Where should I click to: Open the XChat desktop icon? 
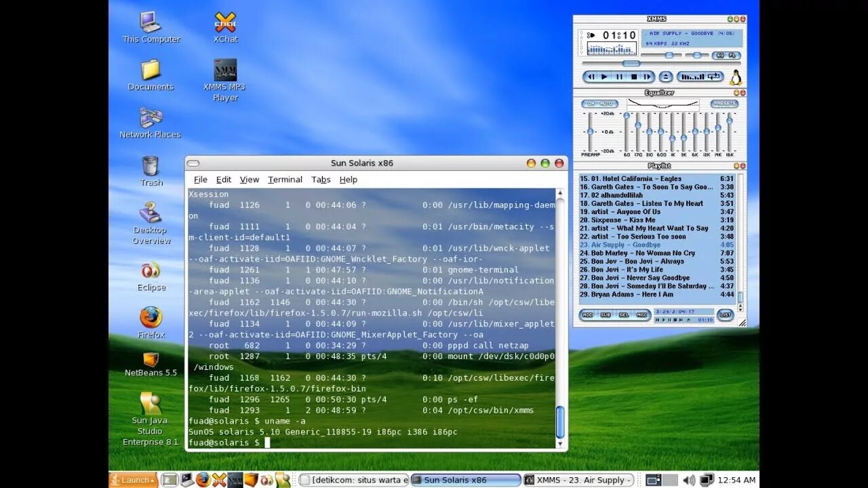(x=225, y=28)
